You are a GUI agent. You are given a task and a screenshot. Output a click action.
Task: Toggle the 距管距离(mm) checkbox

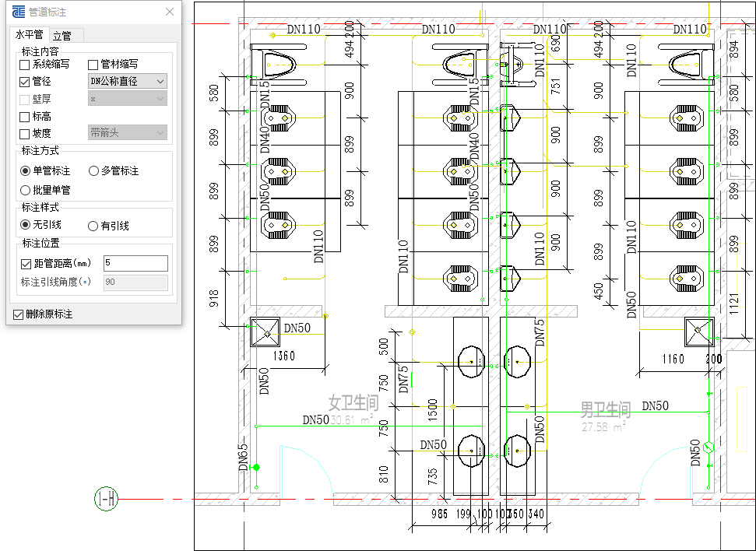tap(26, 264)
